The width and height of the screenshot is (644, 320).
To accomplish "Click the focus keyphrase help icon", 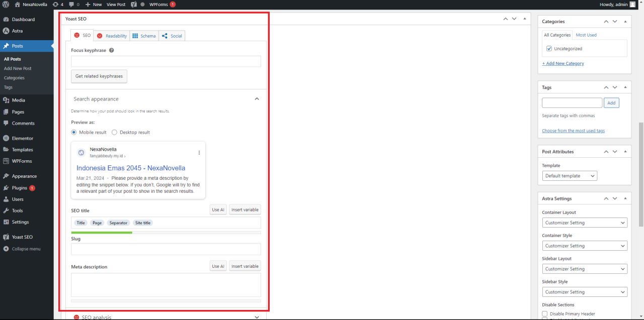I will tap(111, 50).
